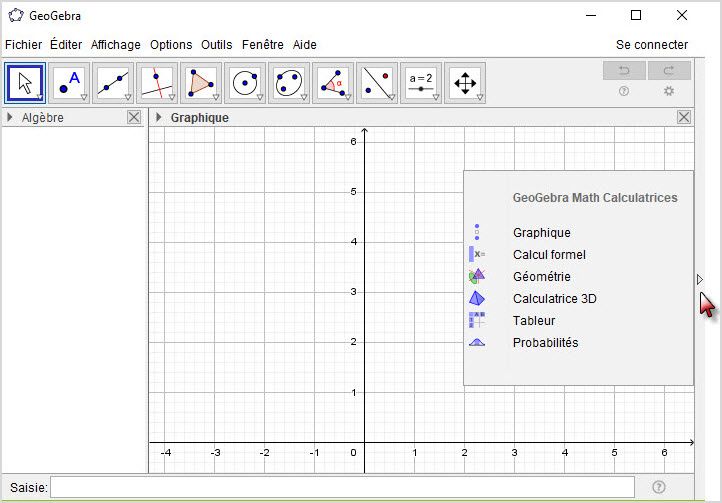
Task: Open the Fichier menu
Action: [23, 45]
